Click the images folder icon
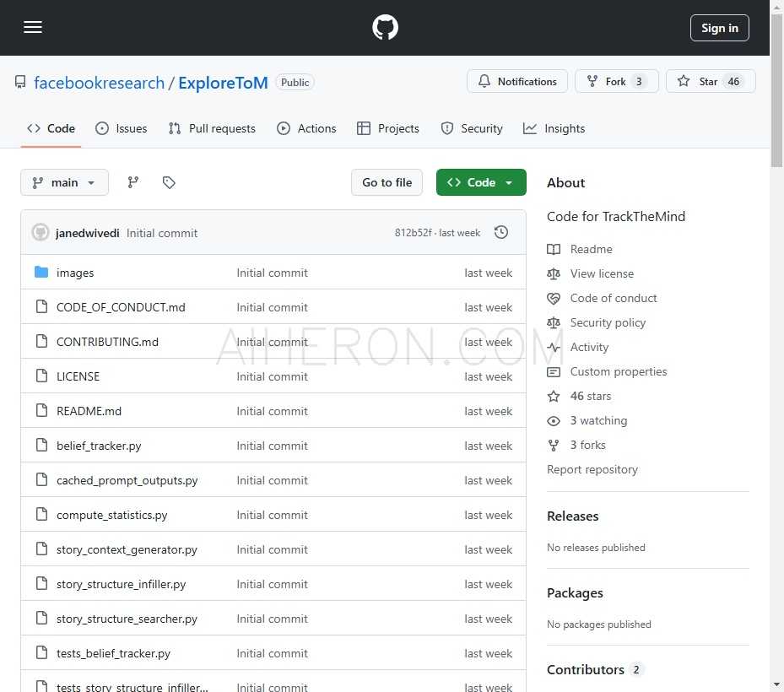The width and height of the screenshot is (784, 692). coord(41,272)
